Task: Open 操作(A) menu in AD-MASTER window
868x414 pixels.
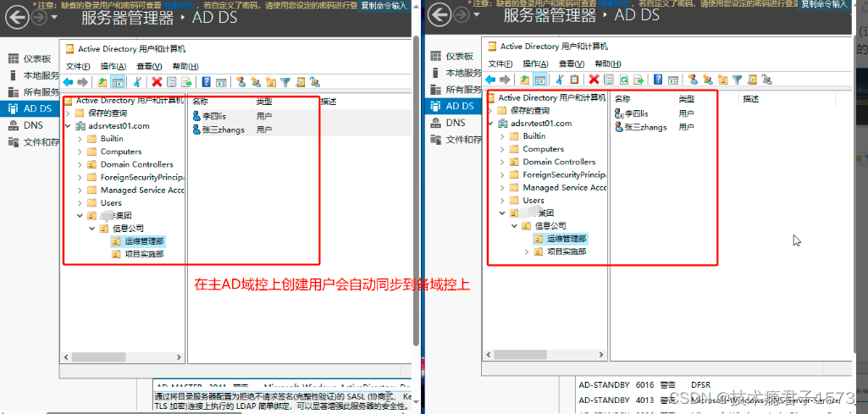Action: point(113,66)
